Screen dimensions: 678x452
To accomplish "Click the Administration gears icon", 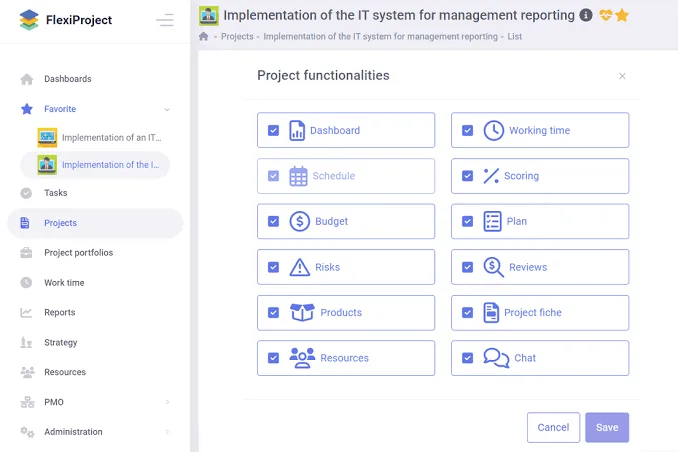I will point(27,432).
